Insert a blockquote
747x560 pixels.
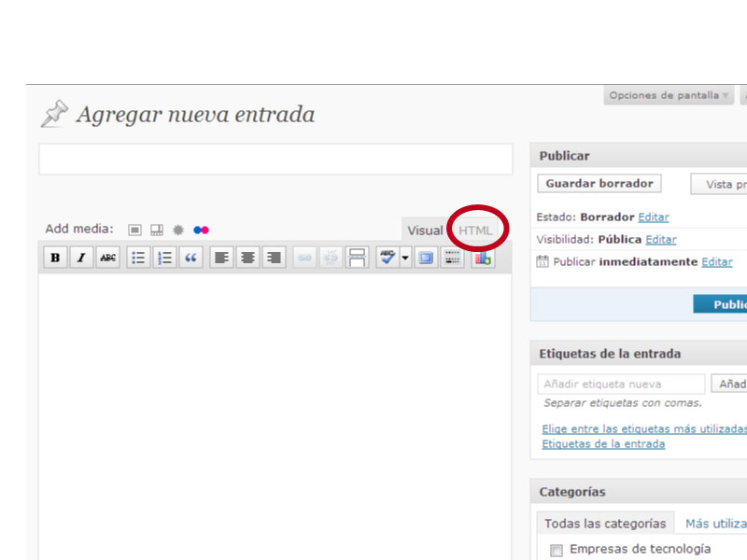click(x=191, y=258)
